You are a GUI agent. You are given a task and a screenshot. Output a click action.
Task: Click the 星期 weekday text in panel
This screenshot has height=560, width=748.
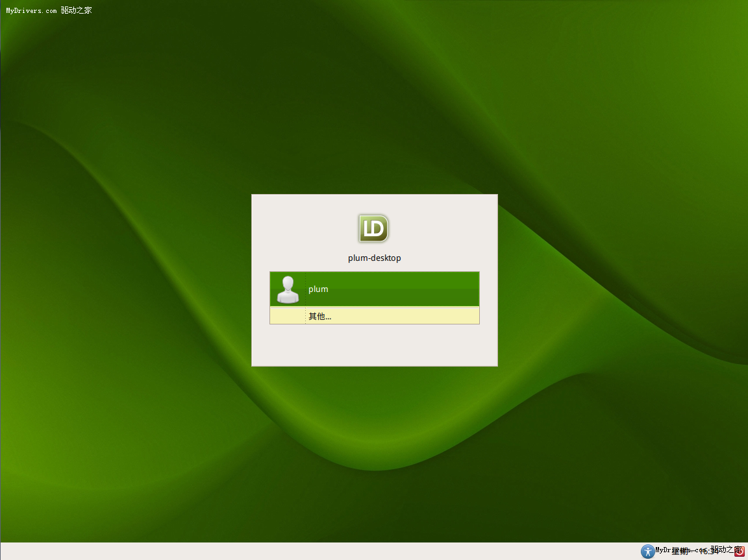[680, 551]
